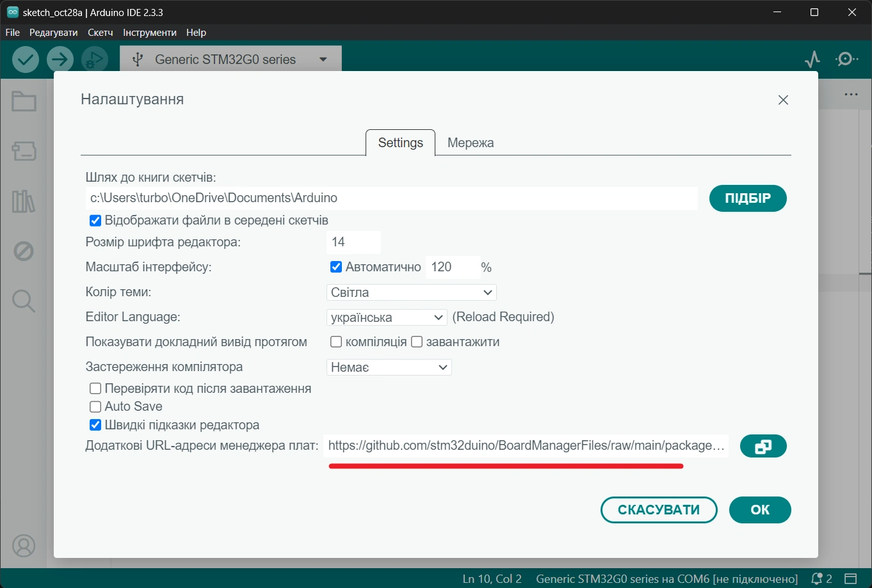This screenshot has height=588, width=872.
Task: Close the Налаштування dialog with X
Action: click(x=783, y=100)
